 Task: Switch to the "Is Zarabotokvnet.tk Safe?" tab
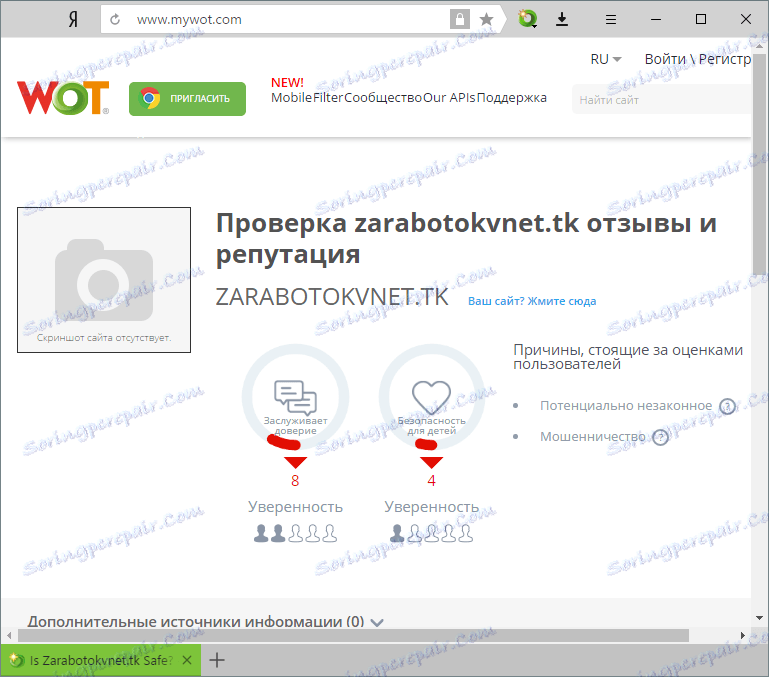[101, 660]
